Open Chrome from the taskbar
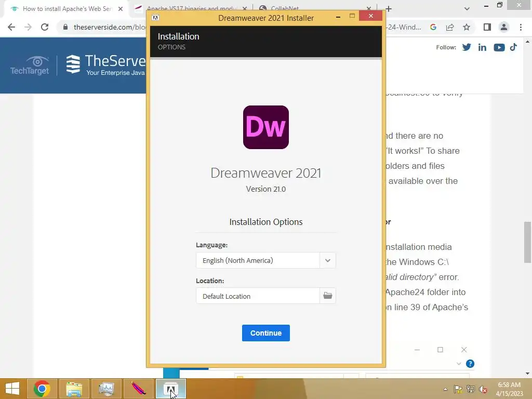This screenshot has width=532, height=399. (42, 389)
